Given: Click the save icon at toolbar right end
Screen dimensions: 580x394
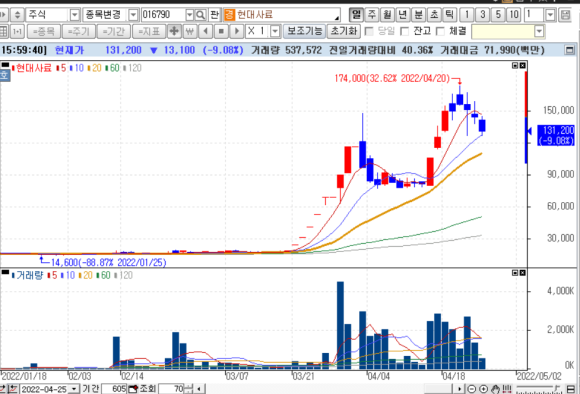Looking at the screenshot, I should coord(565,15).
